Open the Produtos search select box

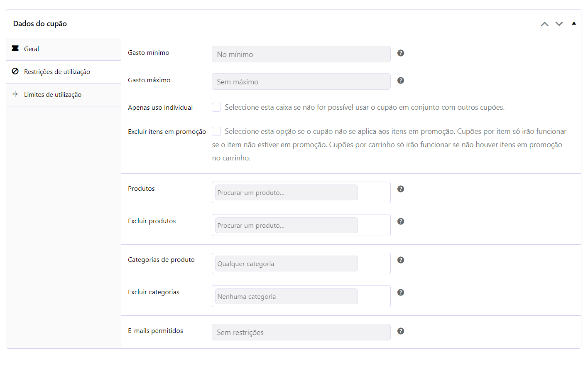tap(301, 192)
